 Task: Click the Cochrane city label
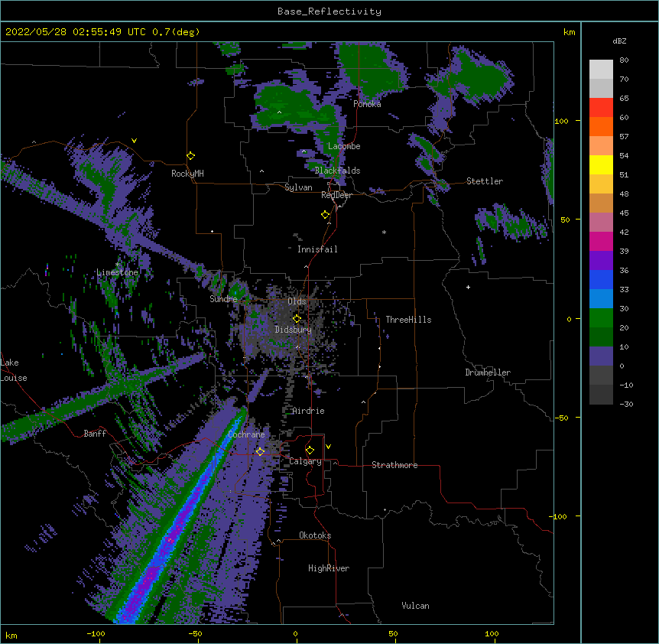(x=246, y=434)
